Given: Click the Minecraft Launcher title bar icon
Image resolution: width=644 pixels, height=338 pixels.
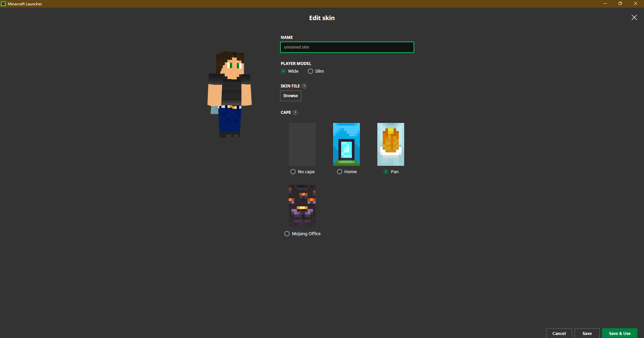Looking at the screenshot, I should click(3, 4).
